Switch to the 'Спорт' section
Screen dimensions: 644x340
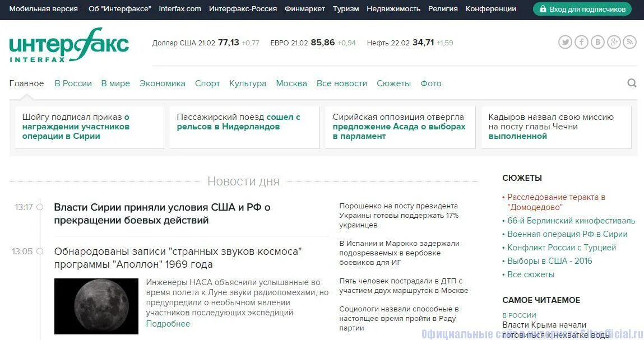207,83
